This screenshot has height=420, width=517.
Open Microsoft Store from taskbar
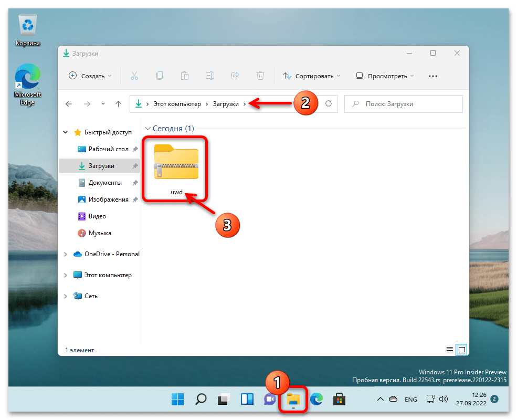click(x=339, y=400)
